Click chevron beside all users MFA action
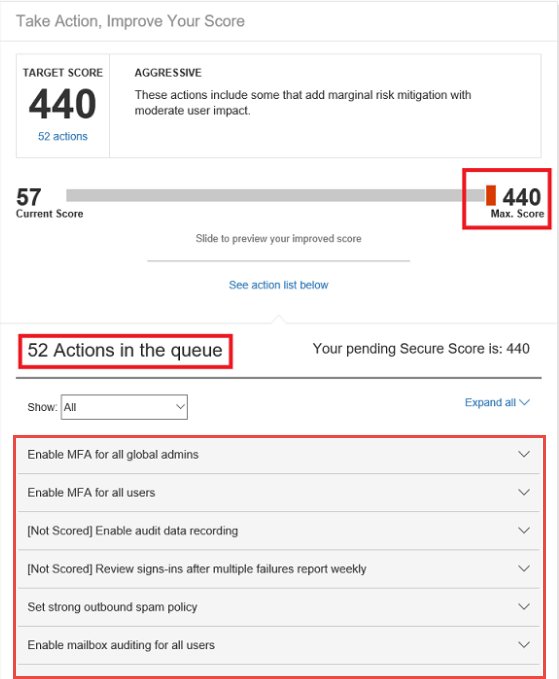The height and width of the screenshot is (679, 559). pyautogui.click(x=524, y=492)
